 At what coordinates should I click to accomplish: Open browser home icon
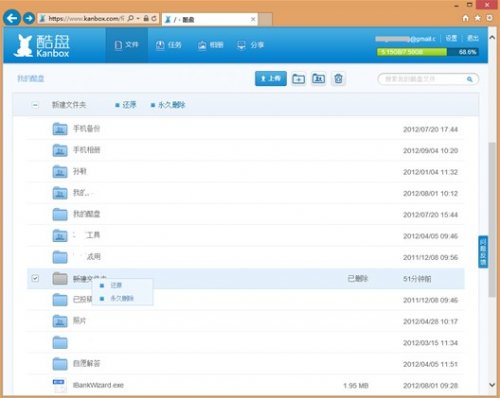(466, 18)
